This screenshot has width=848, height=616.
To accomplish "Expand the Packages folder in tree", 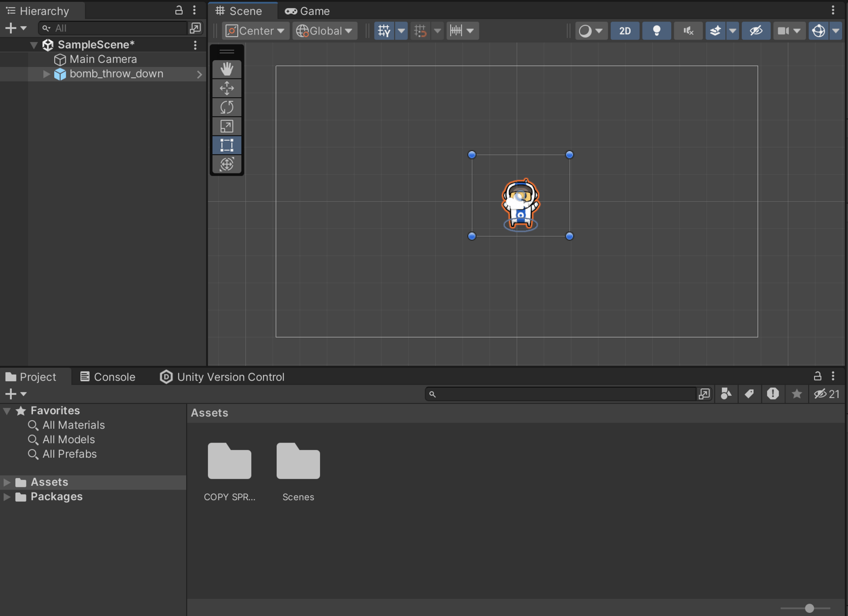I will [7, 496].
